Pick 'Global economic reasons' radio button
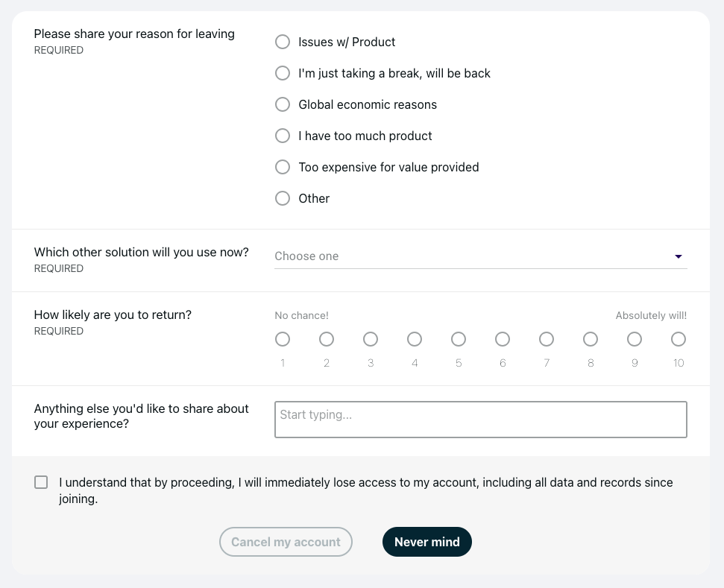 click(283, 104)
